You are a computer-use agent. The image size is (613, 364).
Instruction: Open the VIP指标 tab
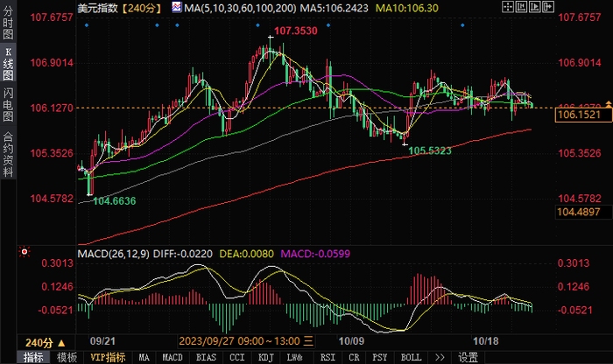[108, 357]
